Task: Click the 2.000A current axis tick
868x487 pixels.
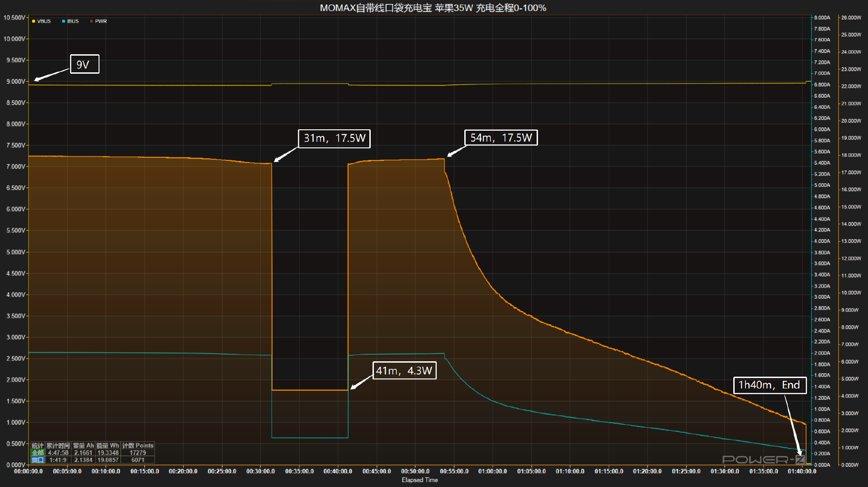Action: 822,353
